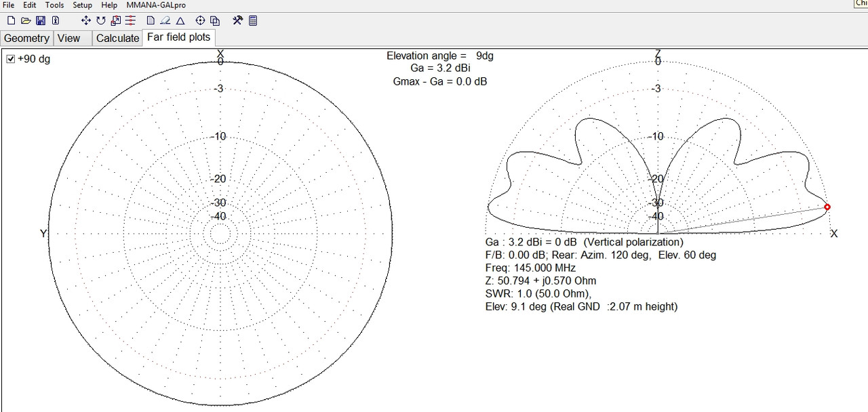Open the File menu
868x412 pixels.
[x=9, y=5]
